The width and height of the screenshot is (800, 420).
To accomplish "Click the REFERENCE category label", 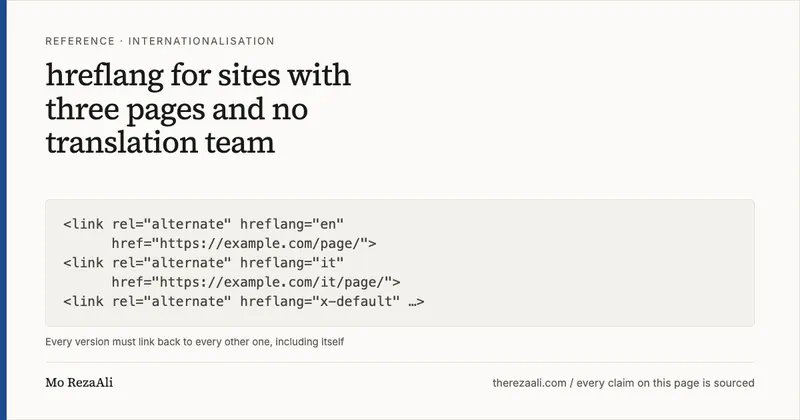I will click(80, 41).
